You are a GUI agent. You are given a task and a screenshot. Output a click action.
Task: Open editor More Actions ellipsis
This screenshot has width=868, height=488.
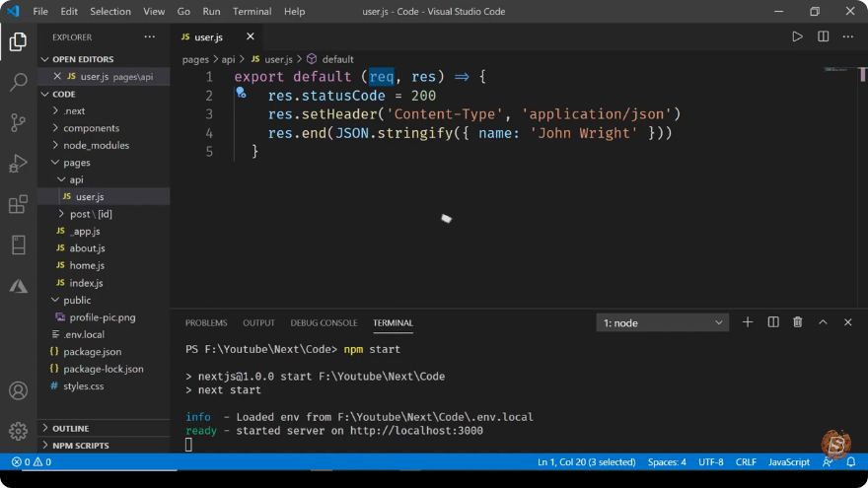848,37
